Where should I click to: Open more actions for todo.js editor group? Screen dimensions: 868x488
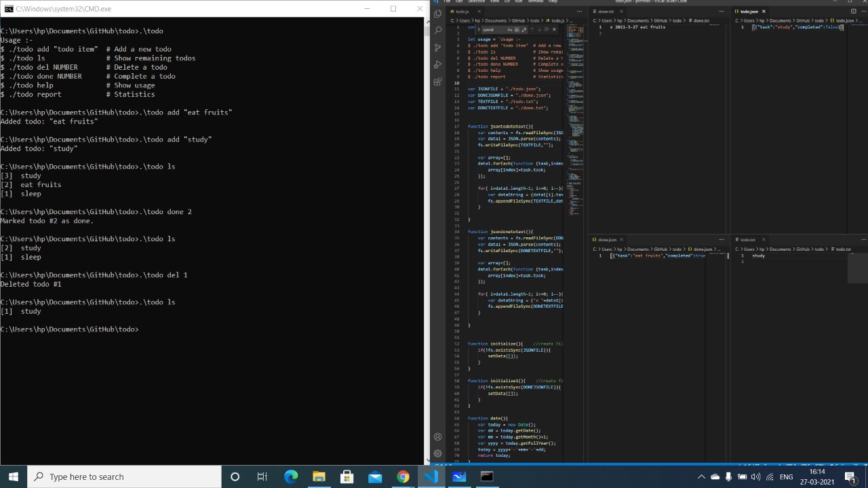pyautogui.click(x=579, y=12)
